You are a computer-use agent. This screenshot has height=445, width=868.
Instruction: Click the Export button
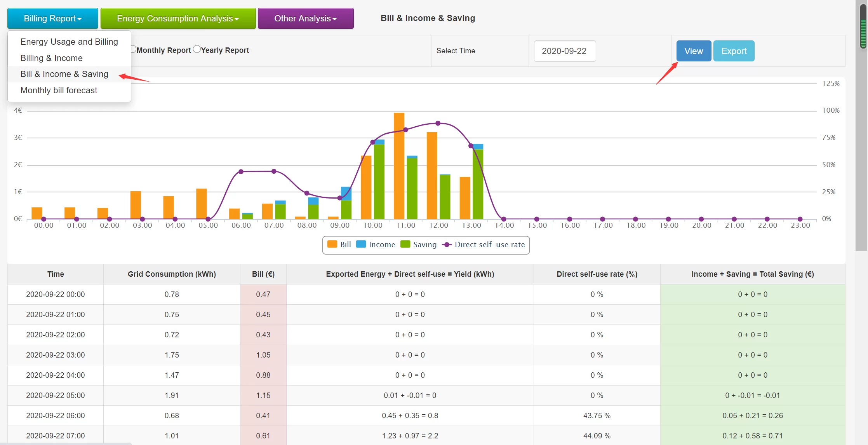tap(734, 51)
